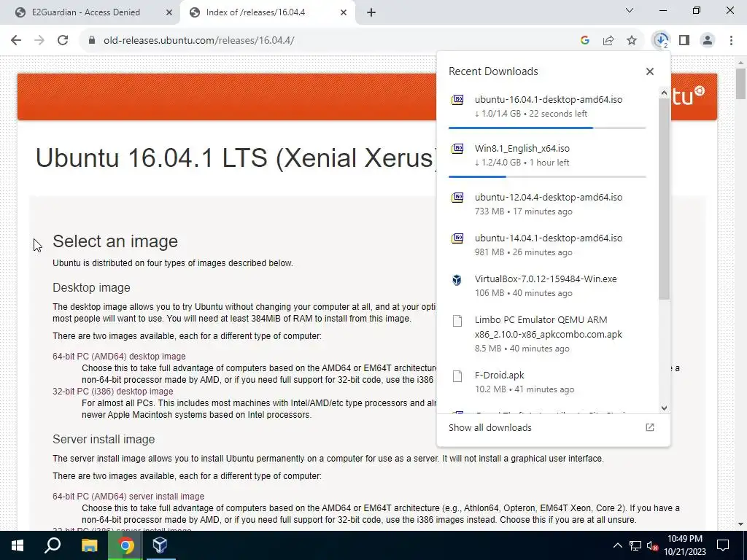Share this page via share icon
The width and height of the screenshot is (747, 560).
click(608, 41)
